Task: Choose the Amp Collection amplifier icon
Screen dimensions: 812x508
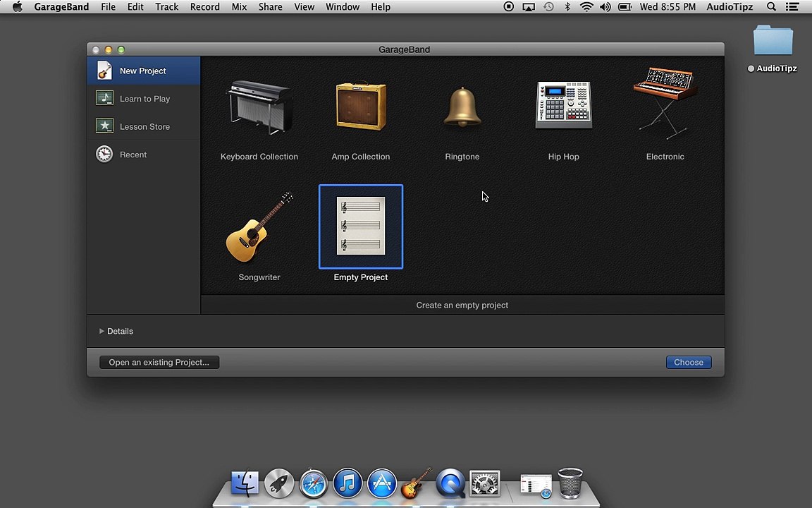Action: coord(361,106)
